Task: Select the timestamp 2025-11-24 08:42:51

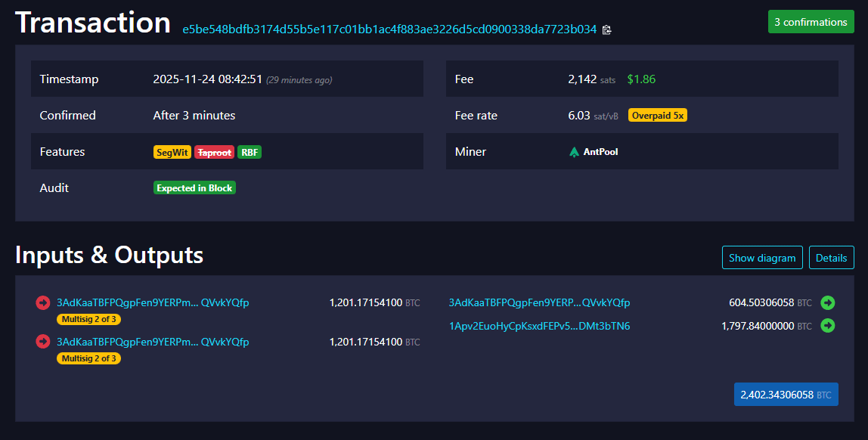Action: [208, 79]
